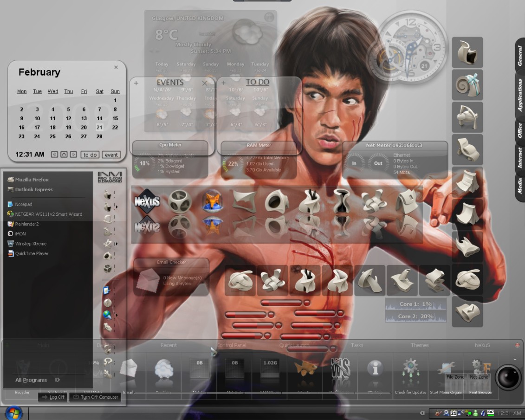The height and width of the screenshot is (420, 525).
Task: Open the Internet shelf tab
Action: [519, 158]
